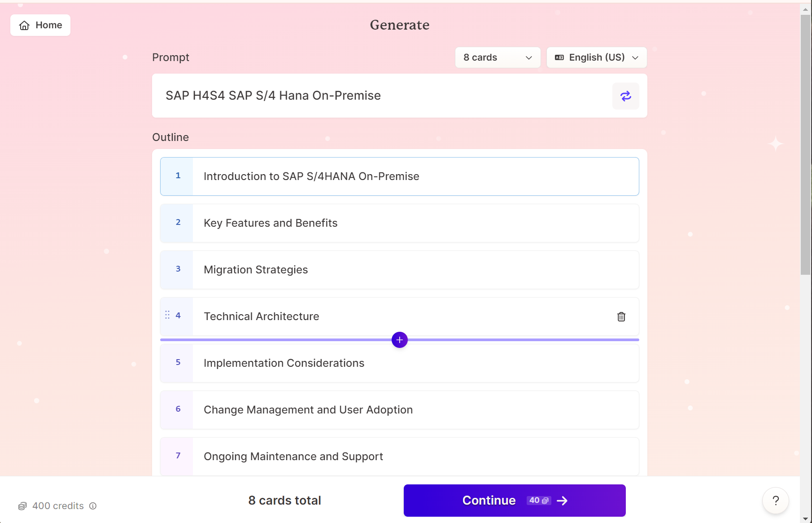The width and height of the screenshot is (812, 523).
Task: Edit the SAP H4S4 prompt text field
Action: pos(381,96)
